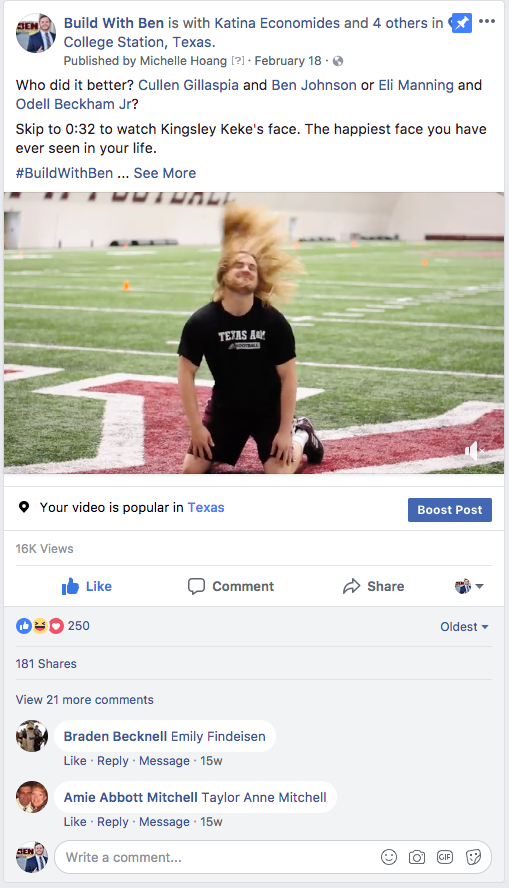This screenshot has width=509, height=888.
Task: Open the emoji picker in comment box
Action: (x=389, y=857)
